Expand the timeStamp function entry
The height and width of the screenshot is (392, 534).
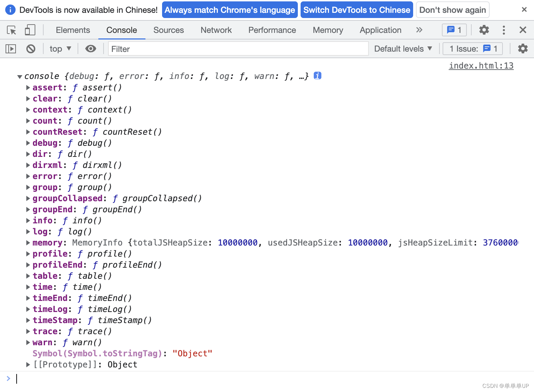(x=28, y=320)
